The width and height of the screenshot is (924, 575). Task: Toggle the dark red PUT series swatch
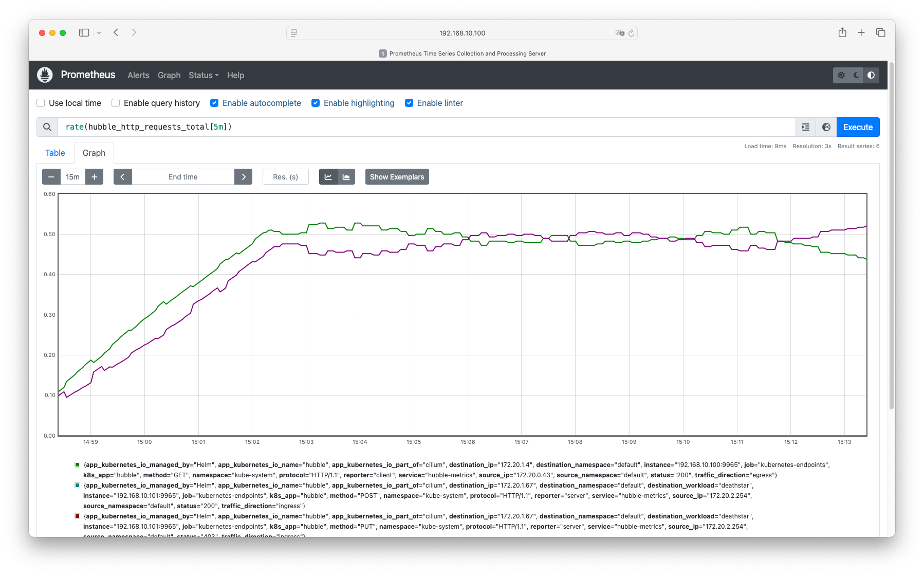(x=78, y=516)
